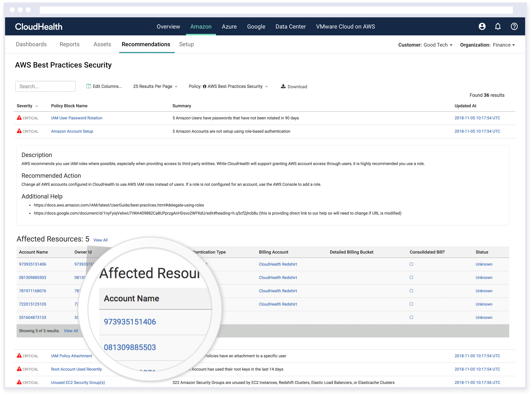Click the Edit Columns table icon
The image size is (532, 395).
point(88,86)
